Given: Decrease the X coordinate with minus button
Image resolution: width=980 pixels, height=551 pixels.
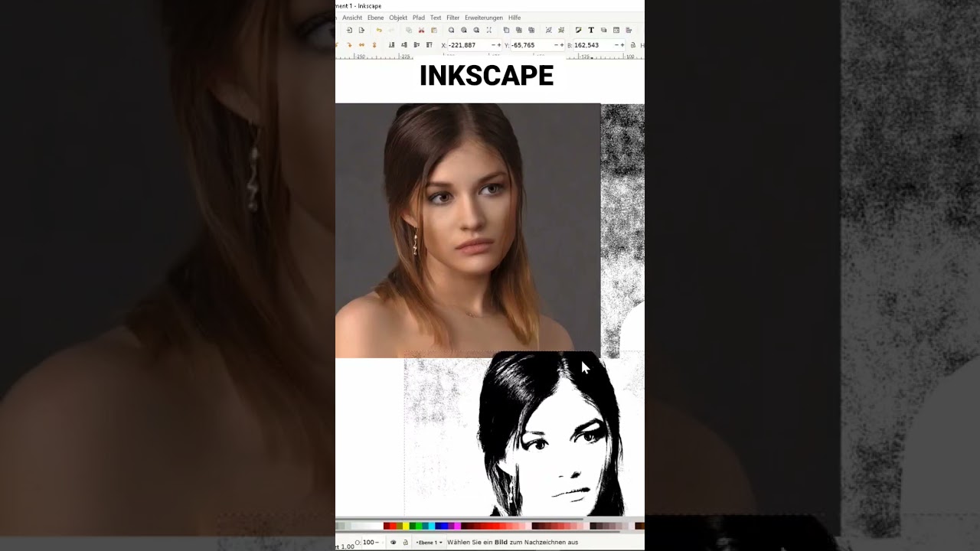Looking at the screenshot, I should tap(494, 45).
